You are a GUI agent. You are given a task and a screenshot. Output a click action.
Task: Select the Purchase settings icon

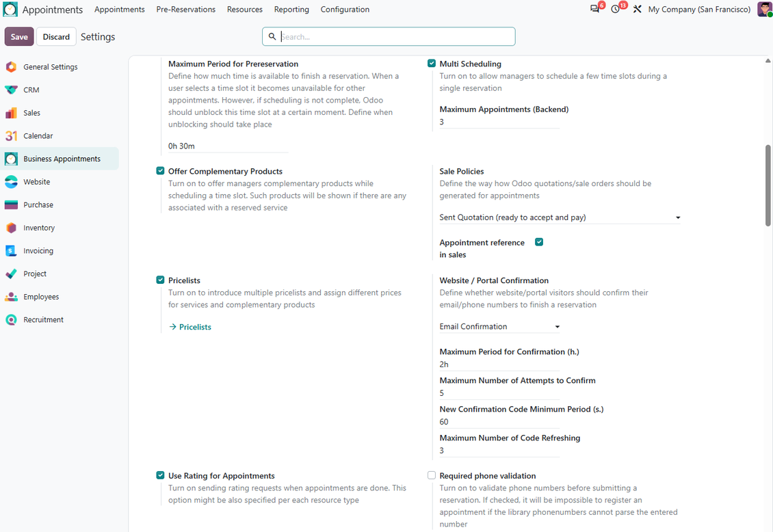(x=12, y=205)
